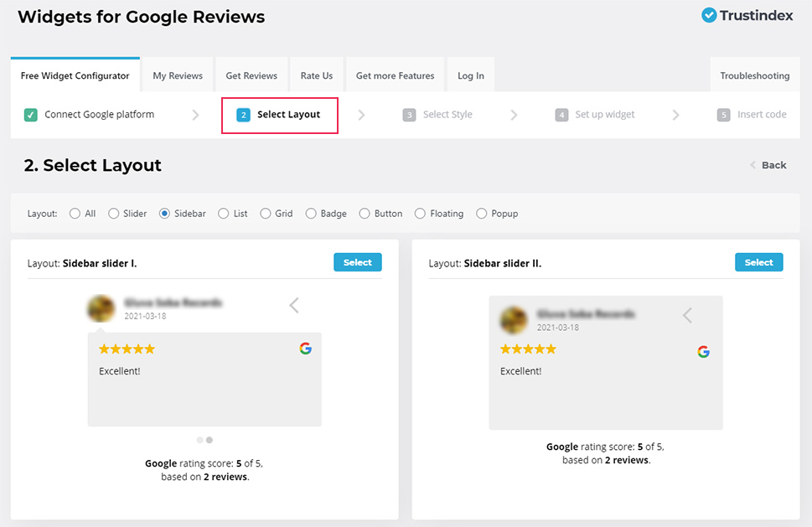The width and height of the screenshot is (812, 527).
Task: Click previous arrow in Sidebar slider II preview
Action: tap(687, 315)
